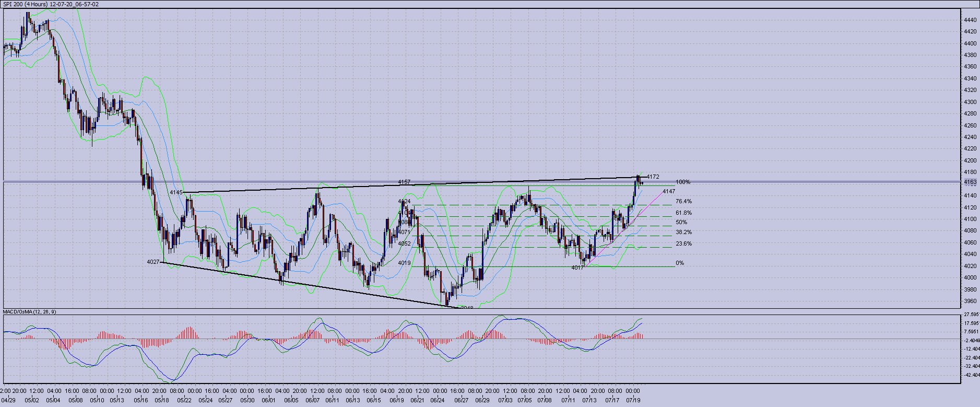Image resolution: width=980 pixels, height=407 pixels.
Task: Click the 76.4% Fibonacci level label
Action: (x=683, y=201)
